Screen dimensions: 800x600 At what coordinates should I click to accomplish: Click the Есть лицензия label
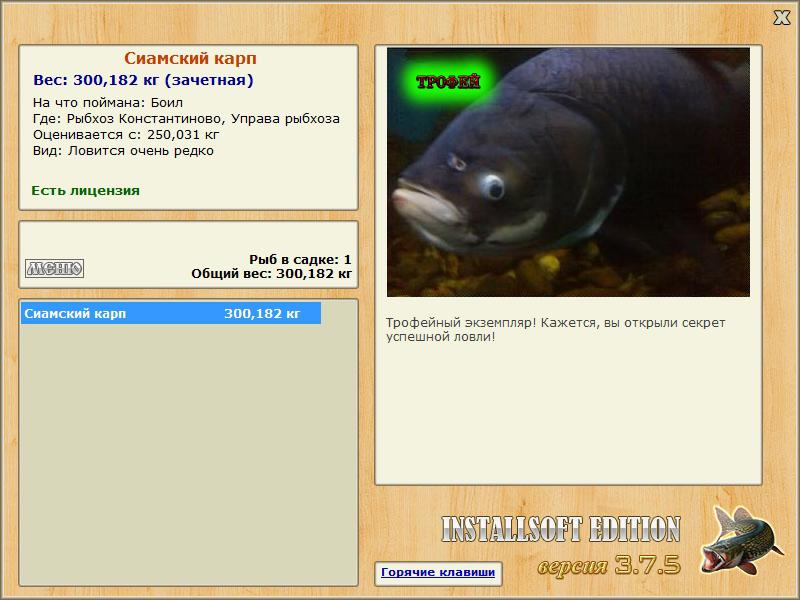point(85,191)
